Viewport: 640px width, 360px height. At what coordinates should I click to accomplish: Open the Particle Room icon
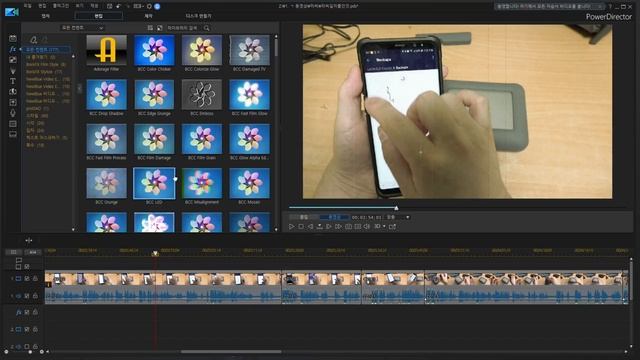coord(13,71)
